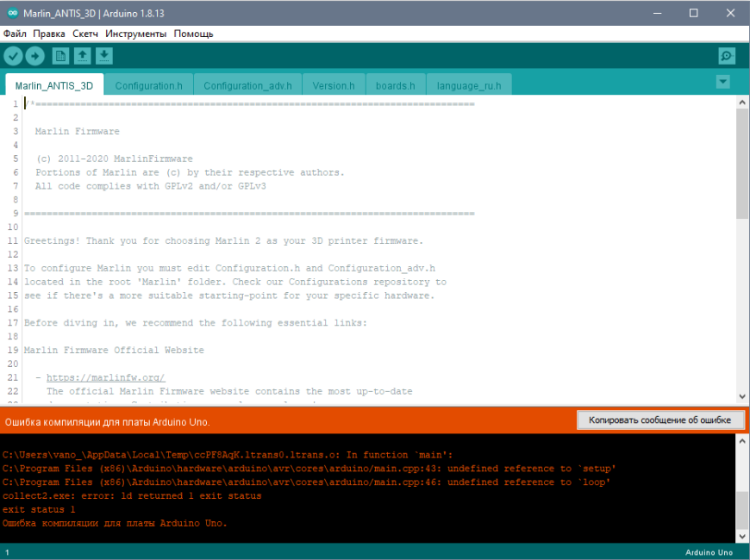Click editor scrollbar down arrow
Image resolution: width=750 pixels, height=560 pixels.
coord(742,396)
